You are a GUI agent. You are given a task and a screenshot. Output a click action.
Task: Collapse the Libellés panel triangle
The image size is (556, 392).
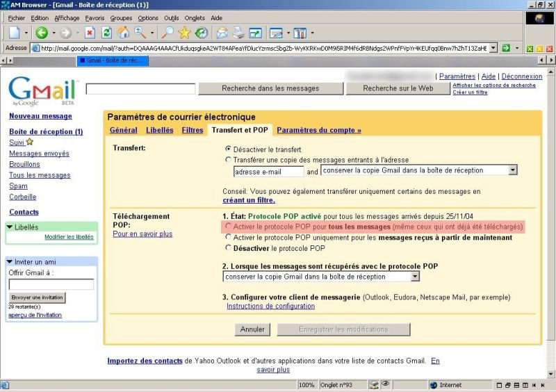[x=10, y=227]
